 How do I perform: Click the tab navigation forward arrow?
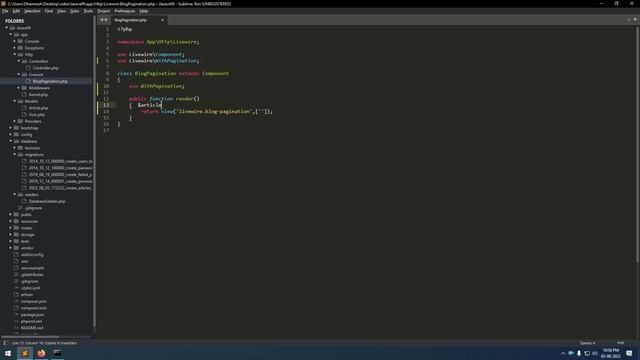(x=106, y=20)
